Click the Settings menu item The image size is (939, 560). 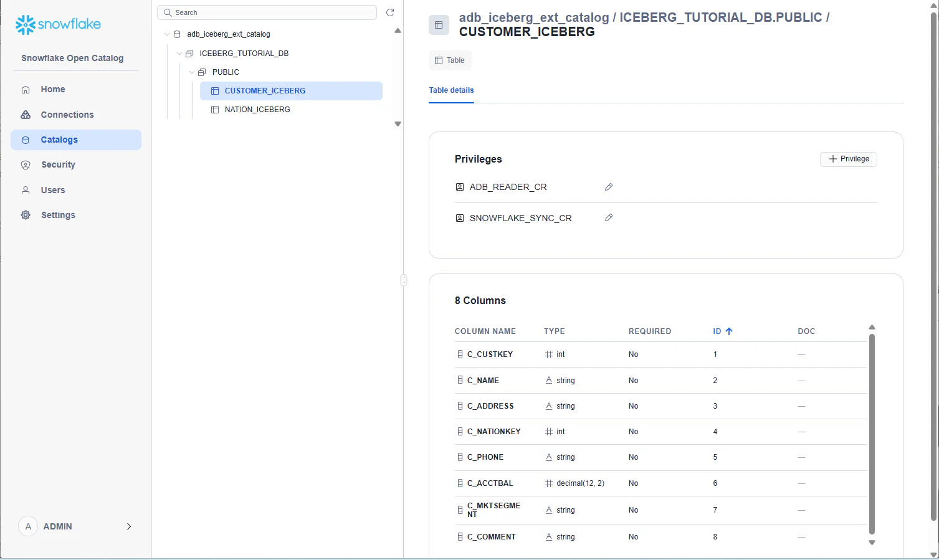click(76, 215)
